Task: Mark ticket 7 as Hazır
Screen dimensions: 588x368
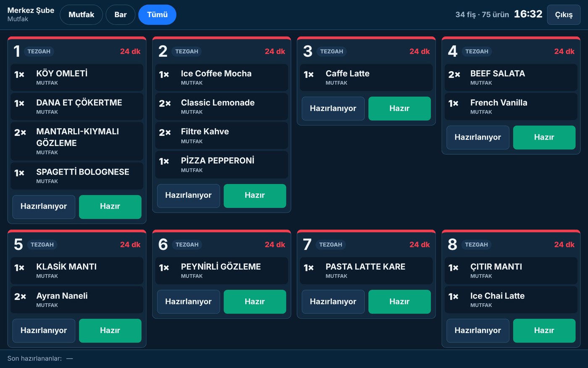Action: 399,302
